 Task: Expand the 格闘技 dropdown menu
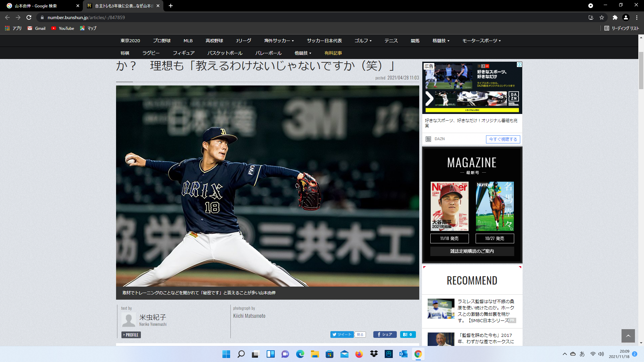[x=441, y=41]
